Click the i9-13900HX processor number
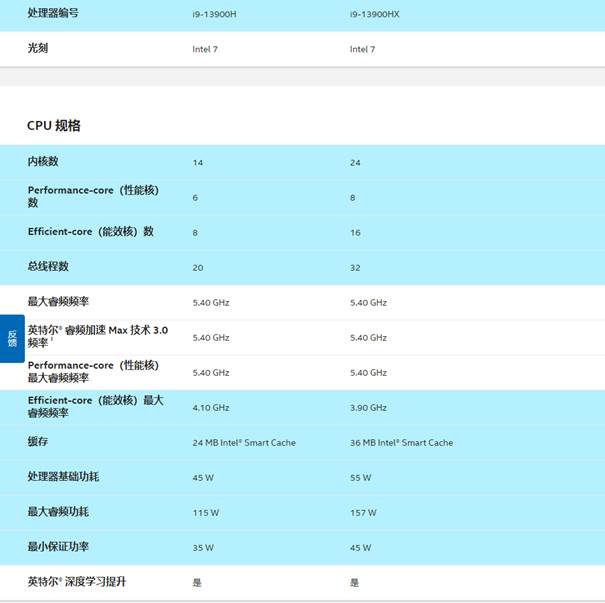 click(373, 14)
